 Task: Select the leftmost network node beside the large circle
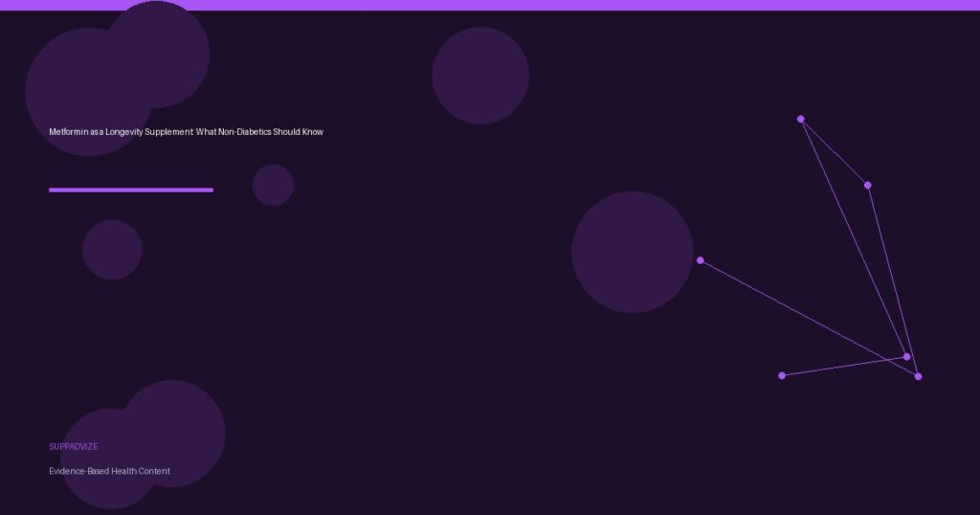click(x=701, y=260)
